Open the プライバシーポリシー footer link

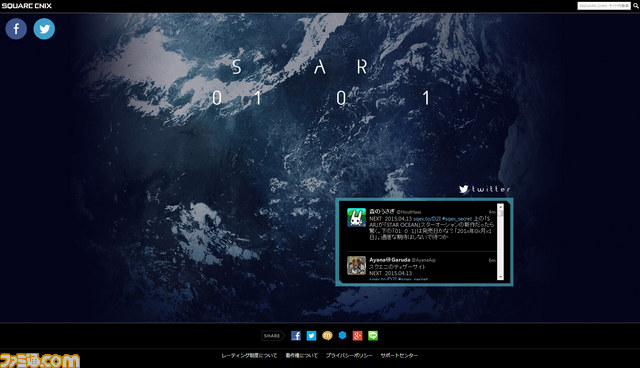pyautogui.click(x=349, y=356)
